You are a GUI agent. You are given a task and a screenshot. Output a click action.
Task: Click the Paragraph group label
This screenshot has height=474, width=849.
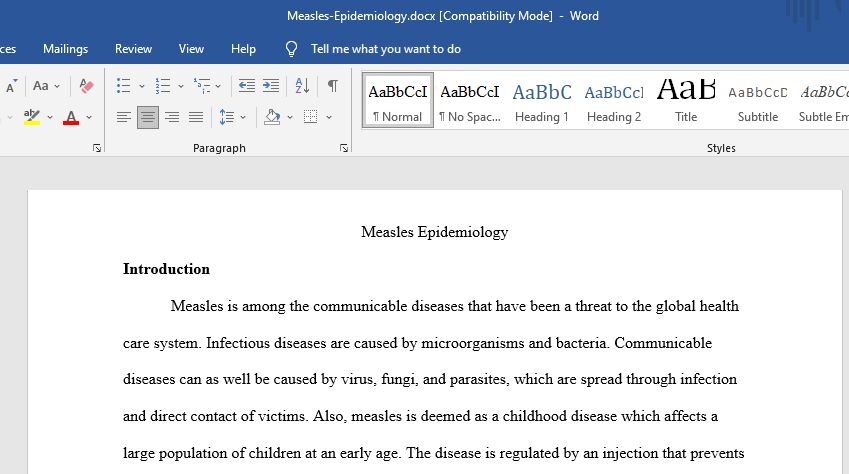tap(219, 148)
